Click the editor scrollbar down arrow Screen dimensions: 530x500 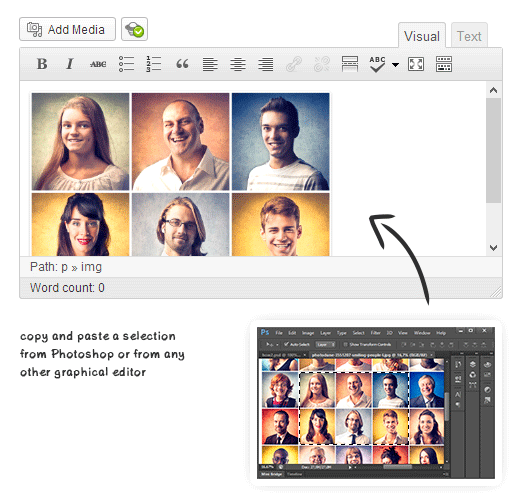coord(493,248)
